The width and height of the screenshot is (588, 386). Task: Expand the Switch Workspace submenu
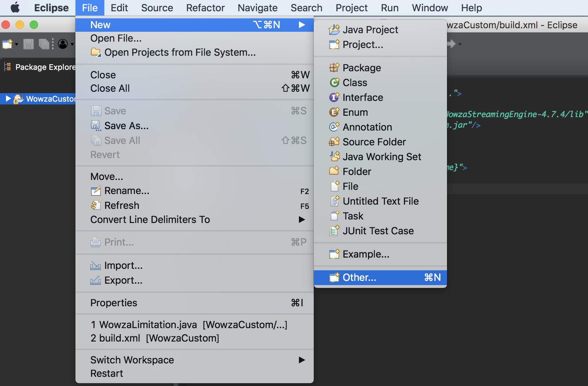click(x=302, y=360)
